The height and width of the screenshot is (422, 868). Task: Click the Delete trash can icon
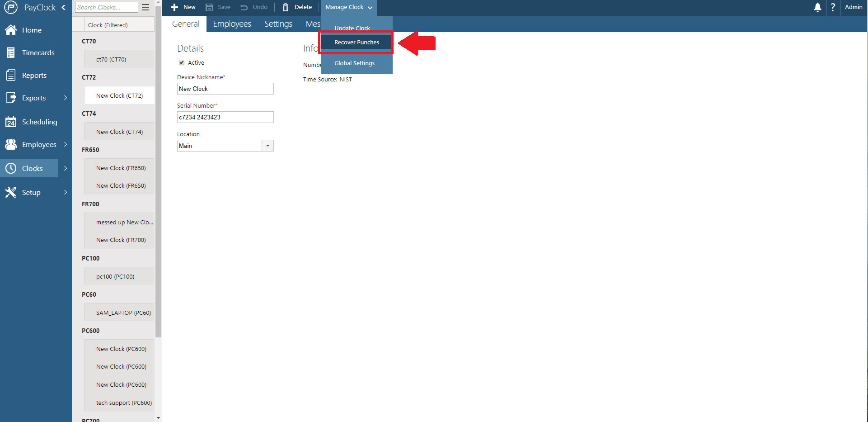286,7
